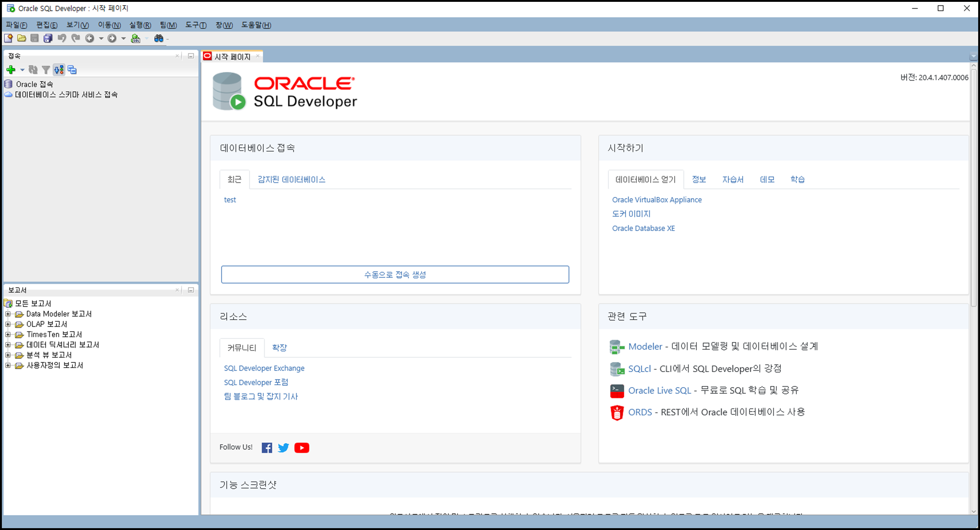Minimize the 보고서 reports panel
The image size is (980, 530).
(191, 290)
